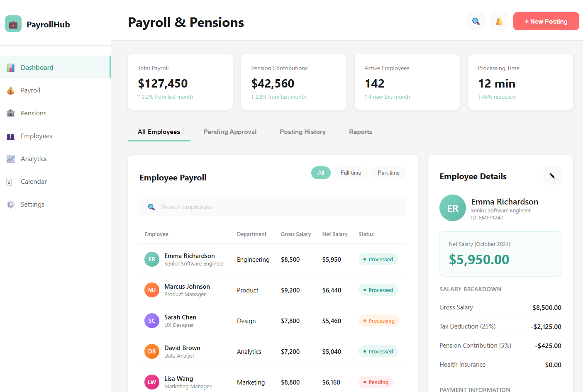Viewport: 583px width, 392px height.
Task: Open Analytics chart icon
Action: click(x=10, y=158)
